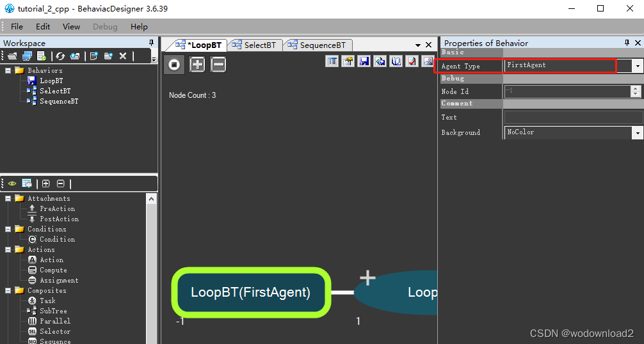Pin the Workspace panel
Image resolution: width=644 pixels, height=344 pixels.
pyautogui.click(x=151, y=43)
